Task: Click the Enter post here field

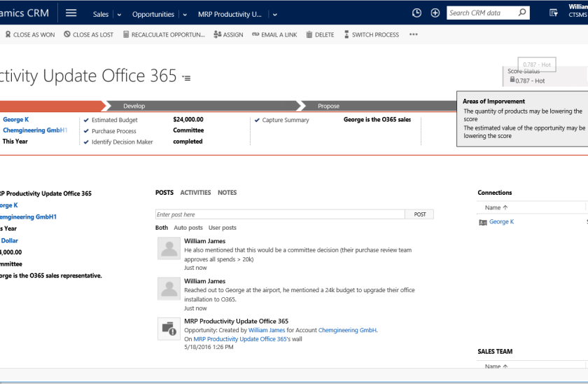Action: (x=280, y=214)
